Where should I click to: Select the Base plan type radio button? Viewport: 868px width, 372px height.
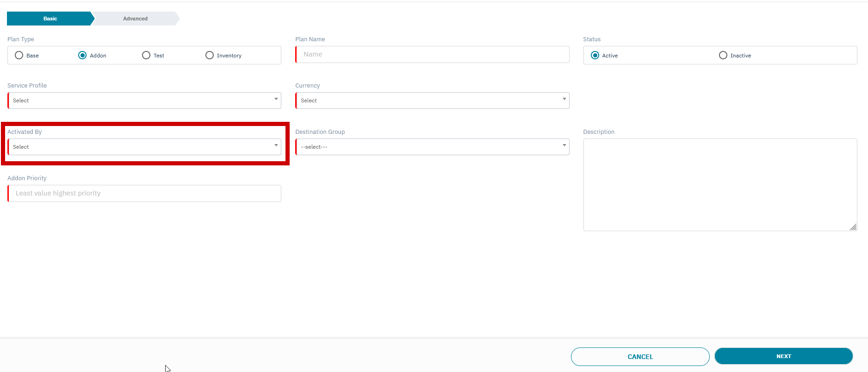(x=19, y=55)
